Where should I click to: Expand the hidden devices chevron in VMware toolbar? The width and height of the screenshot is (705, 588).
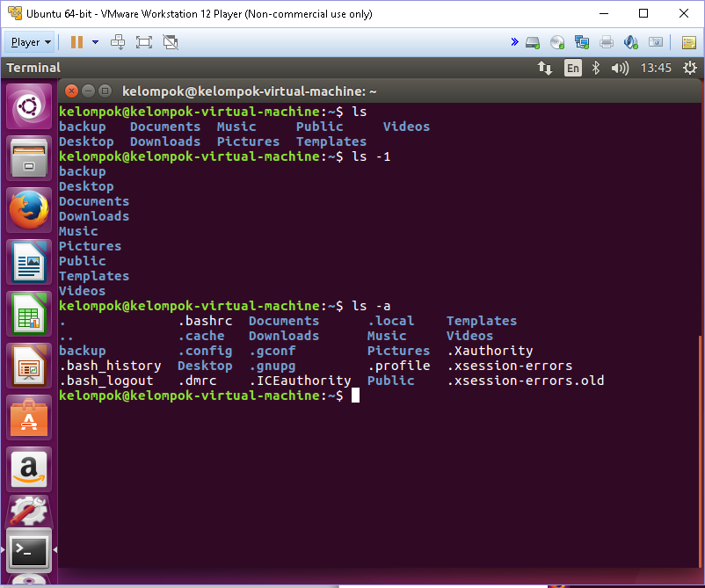[x=515, y=42]
